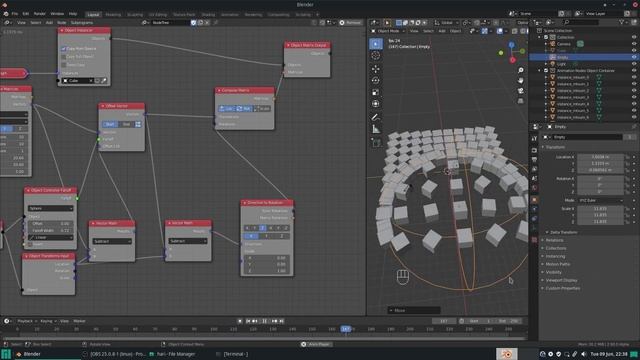Select the Rotate tool in viewport toolbar

pyautogui.click(x=376, y=80)
